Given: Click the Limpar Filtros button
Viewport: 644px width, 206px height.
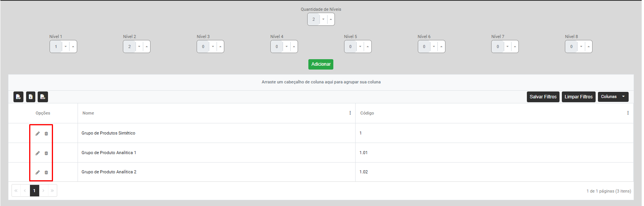Looking at the screenshot, I should [578, 97].
